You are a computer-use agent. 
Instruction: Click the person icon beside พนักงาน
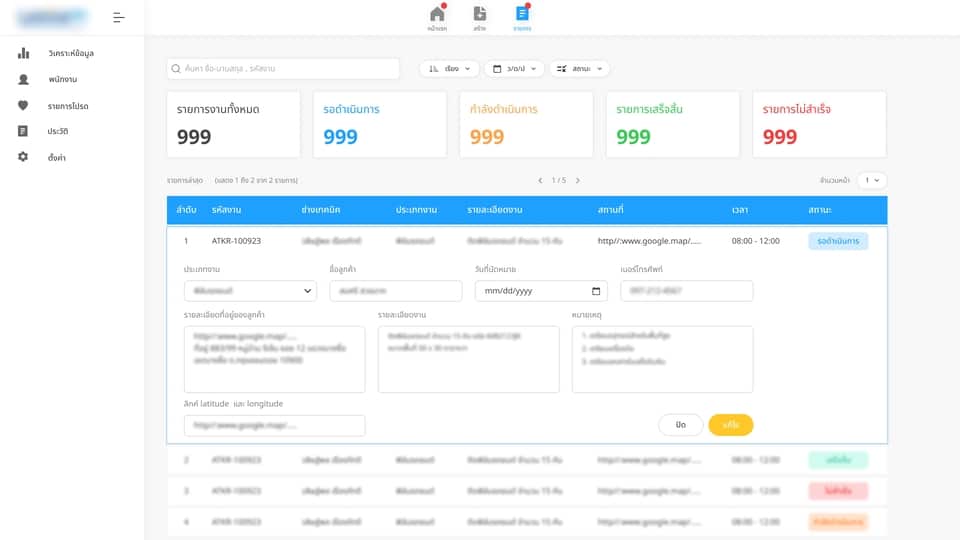click(23, 80)
